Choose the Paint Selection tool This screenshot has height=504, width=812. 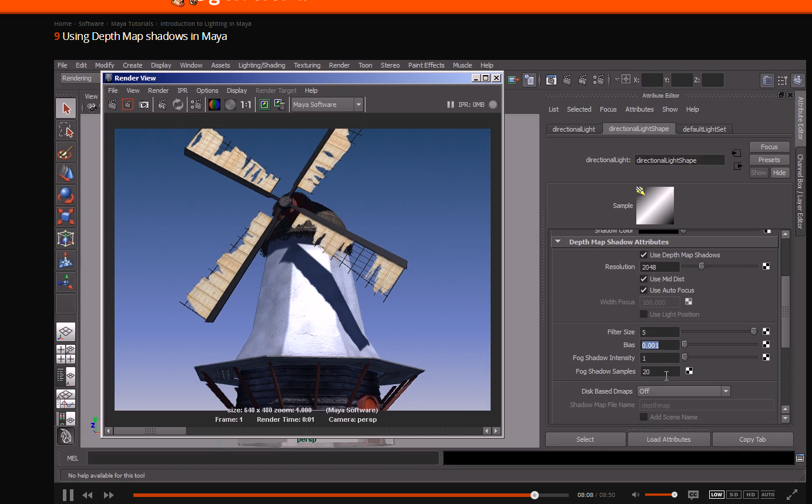click(66, 152)
